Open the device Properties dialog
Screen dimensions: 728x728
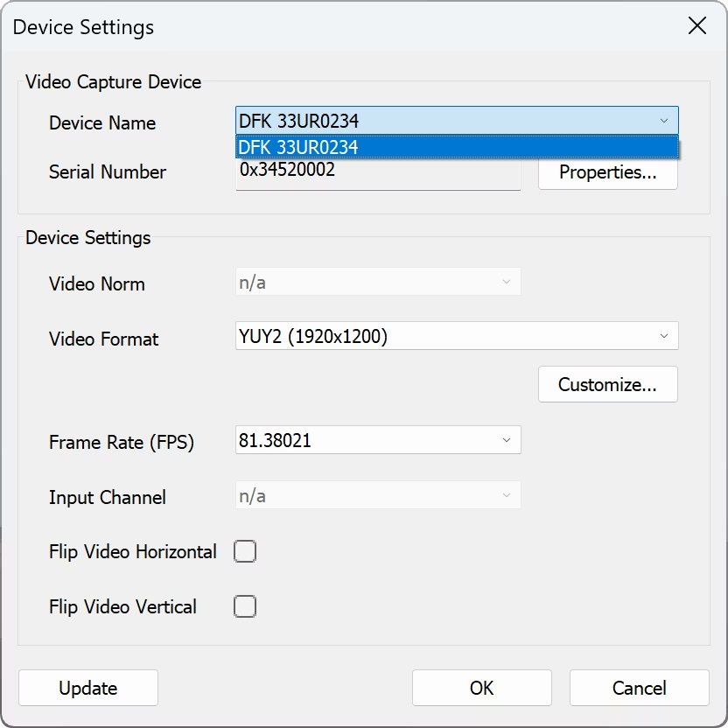tap(607, 172)
